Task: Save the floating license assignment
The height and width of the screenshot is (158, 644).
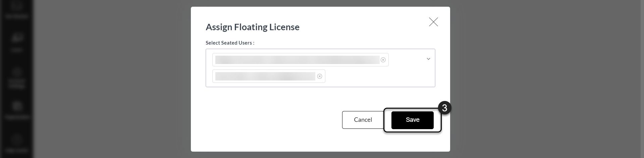Action: pos(413,120)
